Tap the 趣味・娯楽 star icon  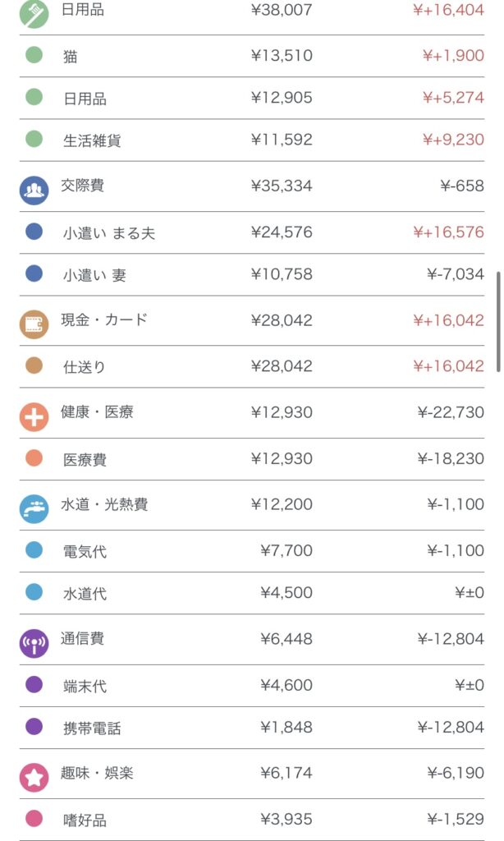(34, 777)
